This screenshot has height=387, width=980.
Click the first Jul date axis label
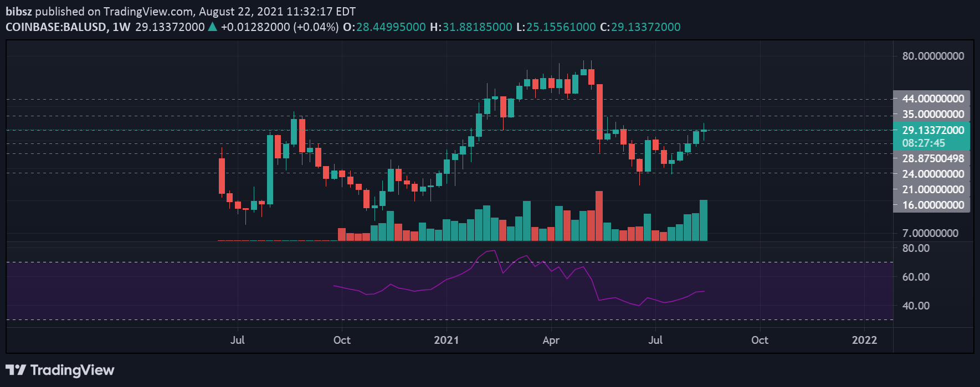237,340
